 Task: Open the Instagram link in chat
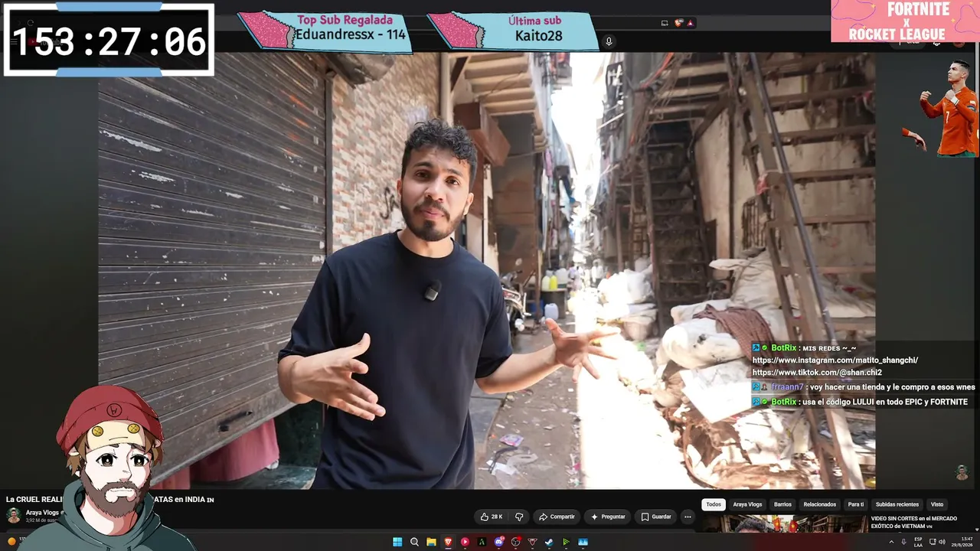tap(835, 360)
